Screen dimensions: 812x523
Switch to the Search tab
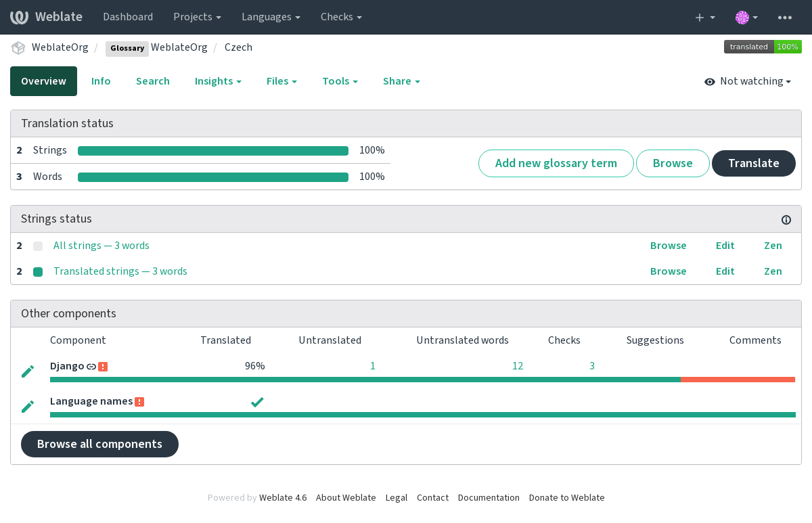point(153,81)
